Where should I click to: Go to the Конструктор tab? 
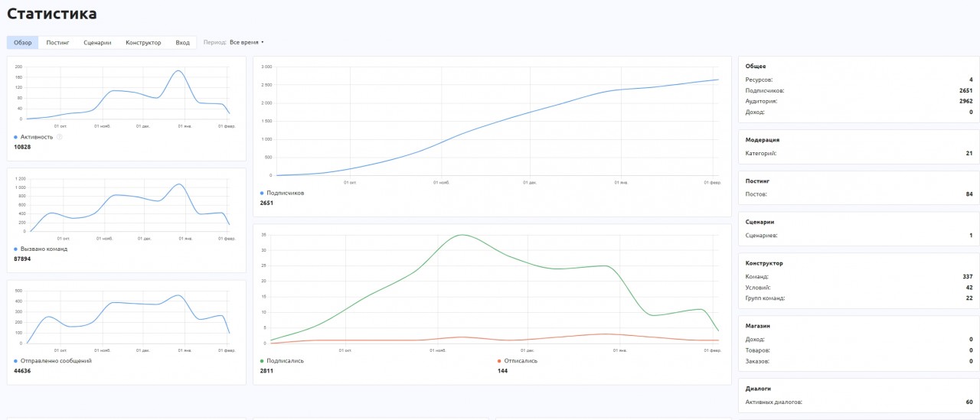[143, 43]
